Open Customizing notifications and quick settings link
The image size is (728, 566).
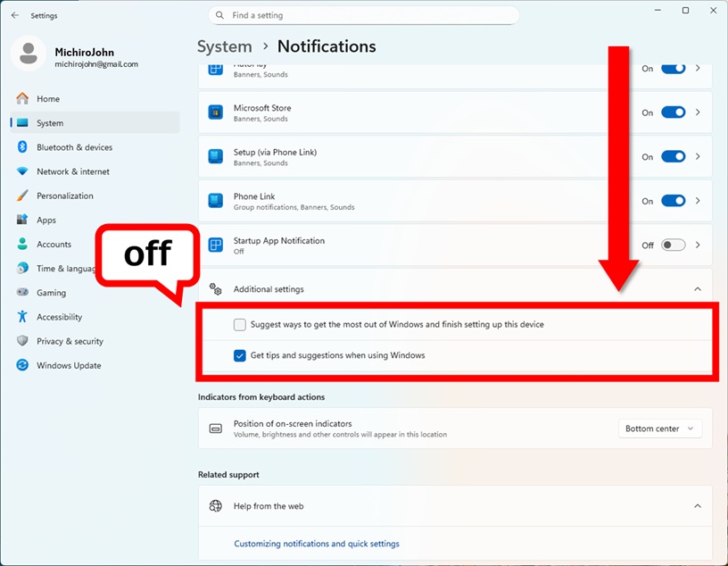(317, 544)
